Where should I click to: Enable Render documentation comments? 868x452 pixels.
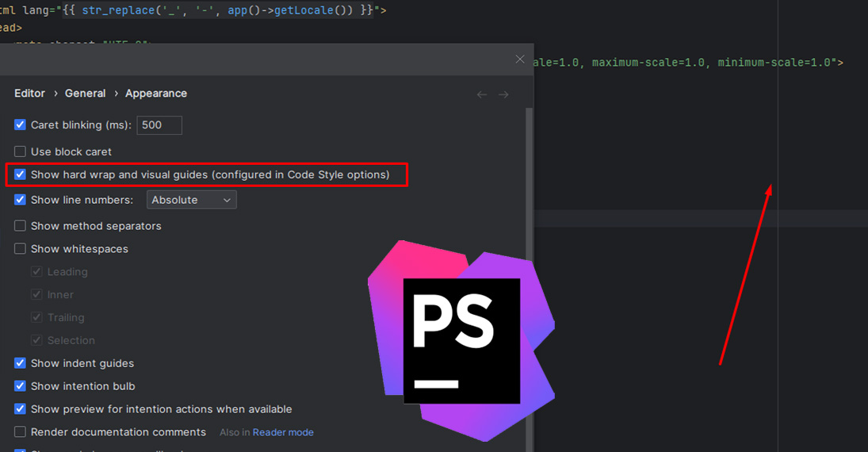point(20,431)
